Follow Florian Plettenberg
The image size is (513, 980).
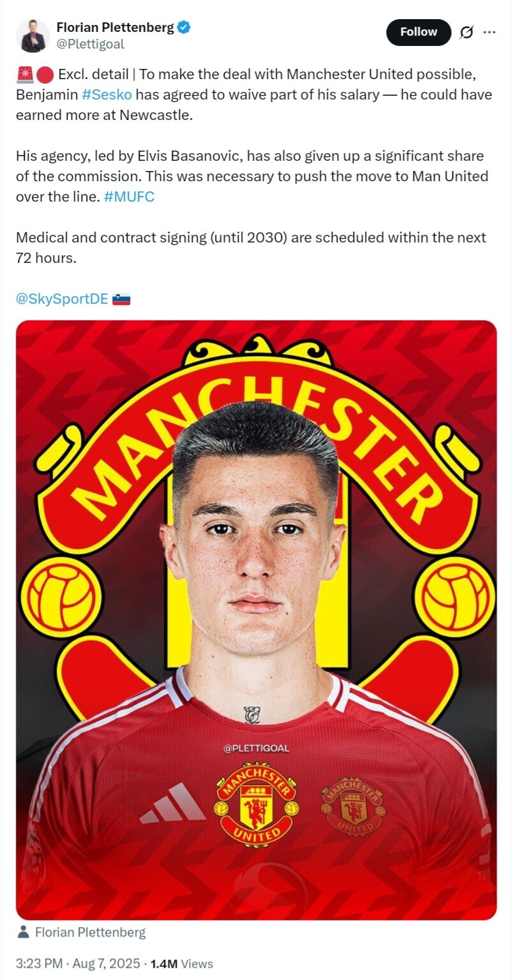[x=419, y=32]
